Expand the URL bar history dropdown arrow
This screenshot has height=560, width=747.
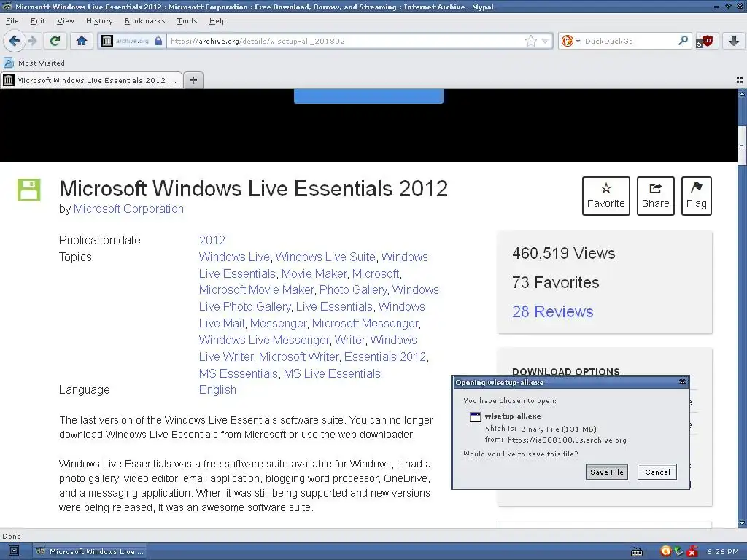tap(545, 41)
